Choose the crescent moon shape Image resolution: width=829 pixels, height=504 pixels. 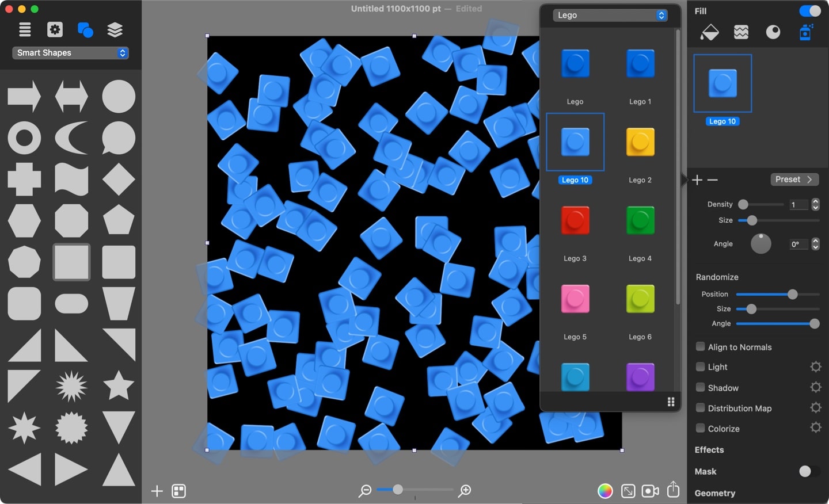click(x=71, y=138)
